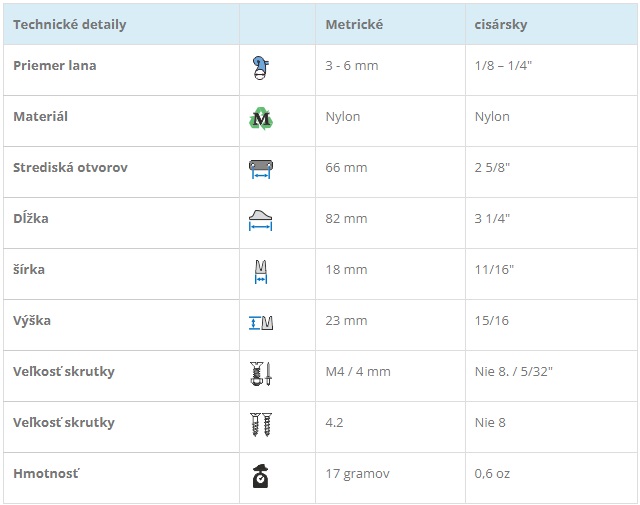Viewport: 640px width, 505px height.
Task: Select the Technické detaily header cell
Action: click(x=121, y=24)
